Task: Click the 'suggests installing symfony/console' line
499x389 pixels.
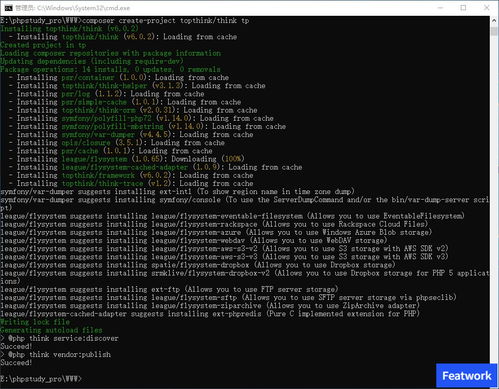Action: (x=245, y=204)
